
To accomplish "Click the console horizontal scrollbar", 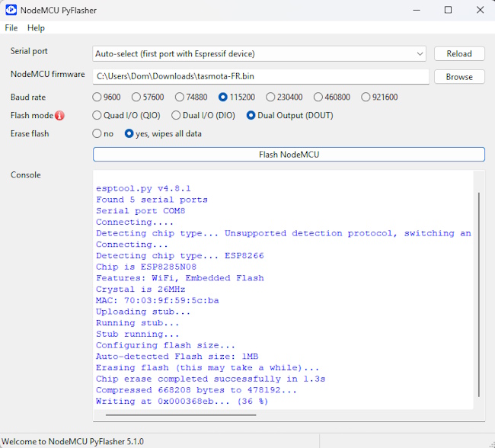I will (180, 414).
